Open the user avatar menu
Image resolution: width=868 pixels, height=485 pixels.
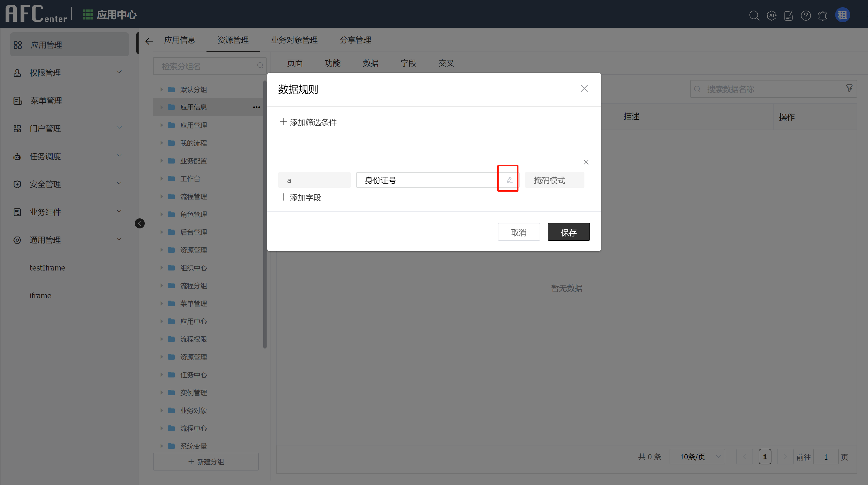[x=842, y=14]
